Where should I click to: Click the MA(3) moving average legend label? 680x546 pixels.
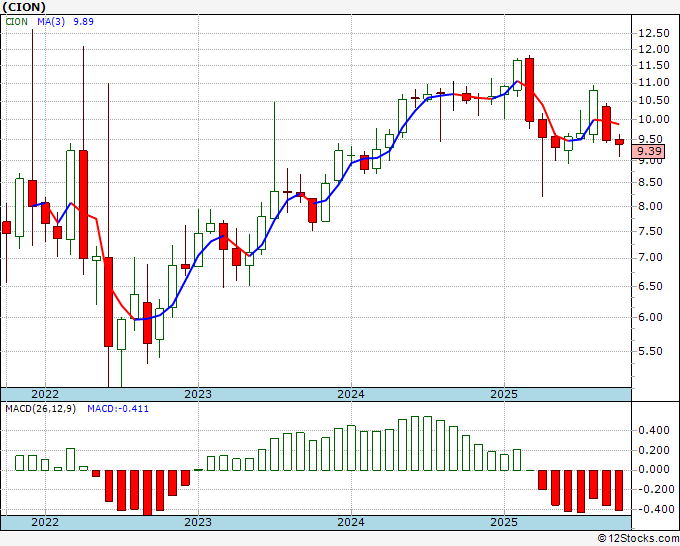[51, 22]
